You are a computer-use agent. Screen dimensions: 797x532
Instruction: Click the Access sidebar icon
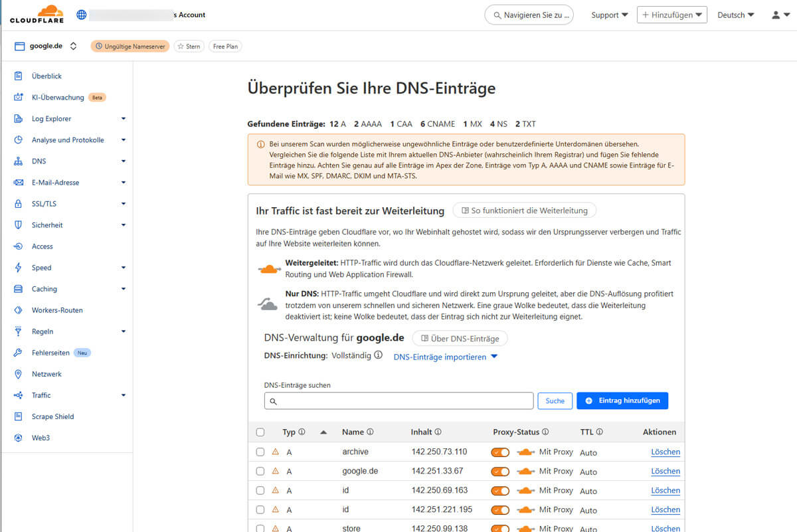pos(19,246)
